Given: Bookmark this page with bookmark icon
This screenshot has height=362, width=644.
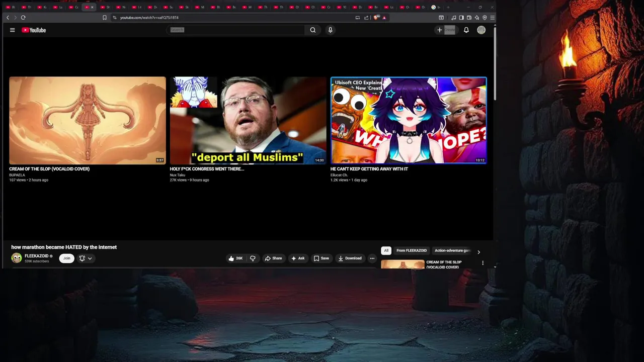Looking at the screenshot, I should (x=105, y=18).
